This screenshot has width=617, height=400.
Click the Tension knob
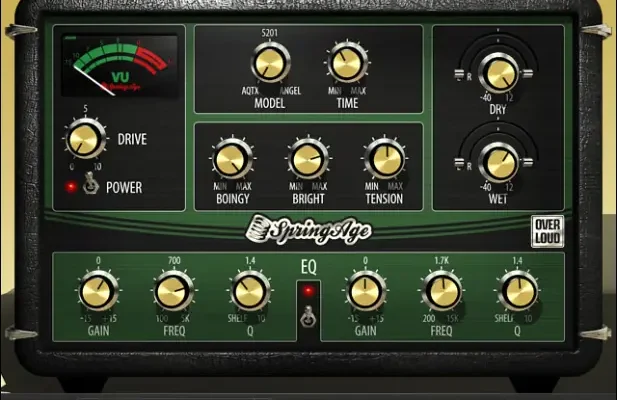point(383,158)
